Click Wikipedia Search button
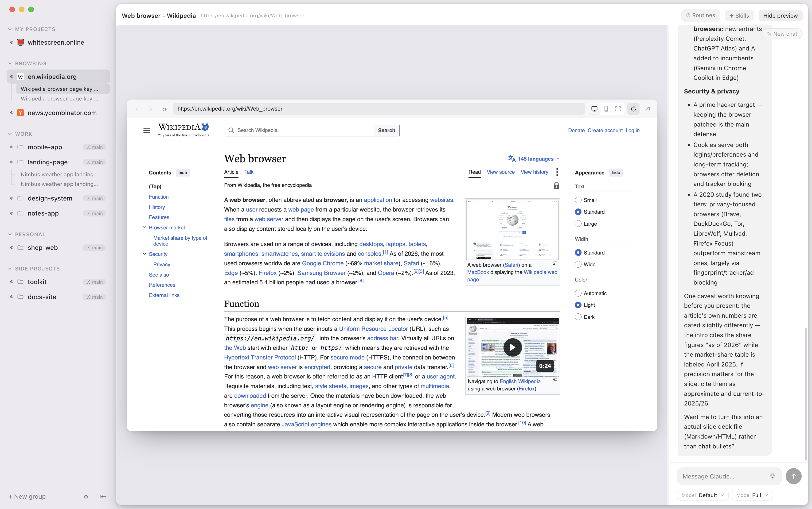The height and width of the screenshot is (509, 812). (386, 130)
